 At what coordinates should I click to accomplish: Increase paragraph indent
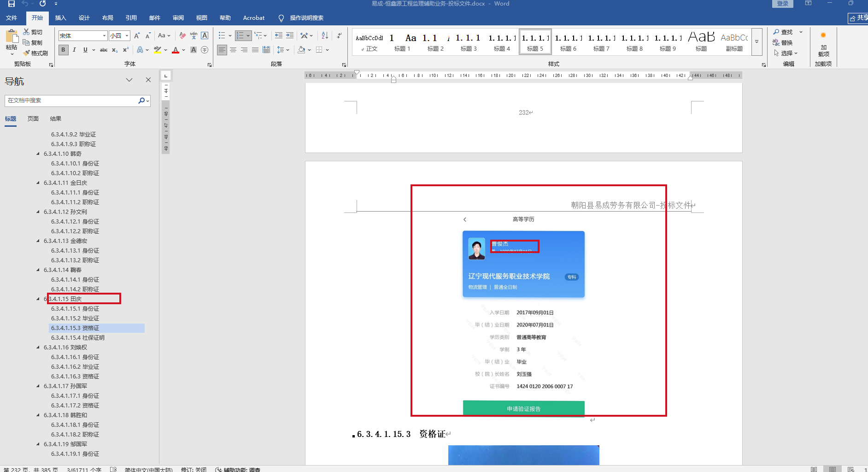pos(290,35)
